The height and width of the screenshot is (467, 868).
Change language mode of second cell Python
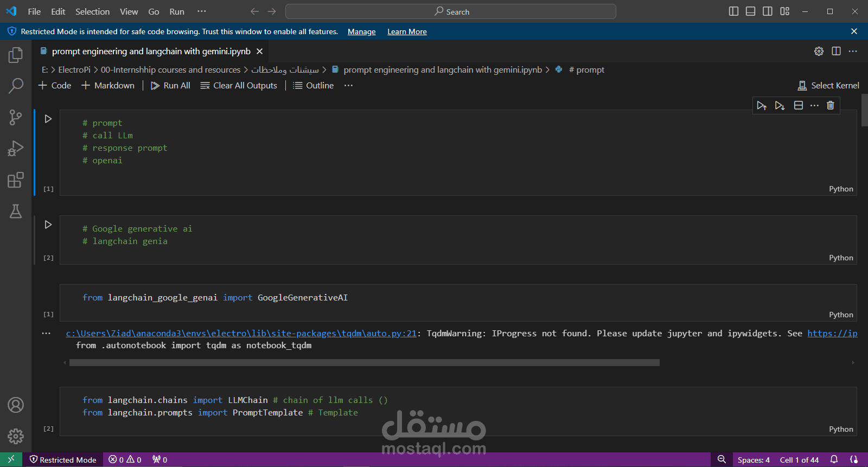pos(841,258)
